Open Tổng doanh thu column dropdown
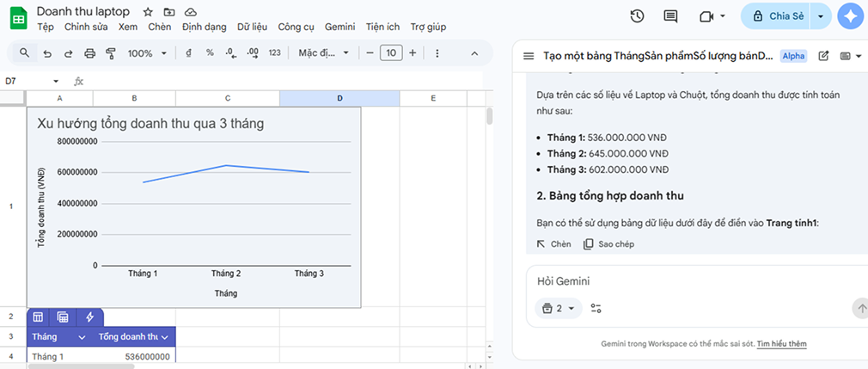Screen dimensions: 868x369 (165, 337)
